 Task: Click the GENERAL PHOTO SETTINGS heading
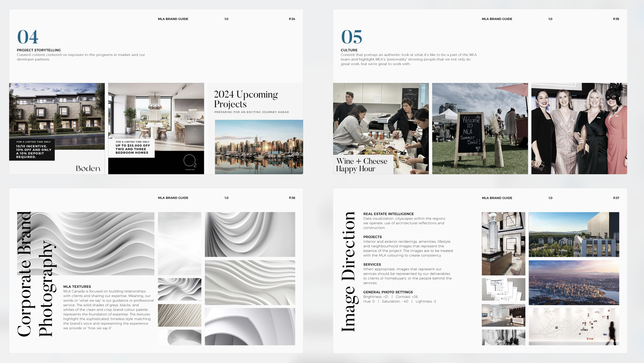coord(388,292)
